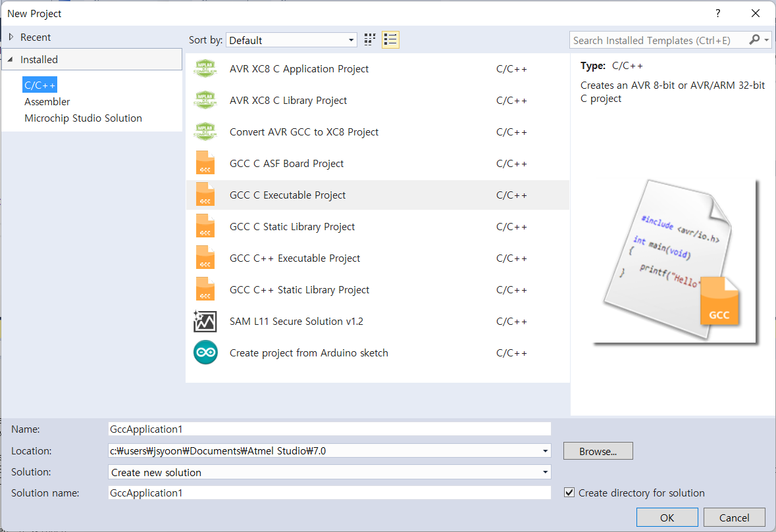Click the Solution name input field
Viewport: 776px width, 532px height.
click(330, 493)
